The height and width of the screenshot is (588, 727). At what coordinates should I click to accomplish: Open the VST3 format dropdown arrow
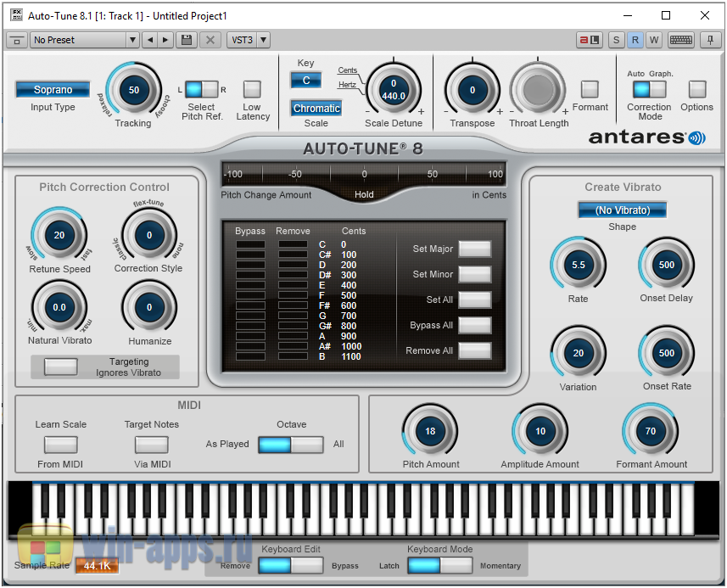263,41
